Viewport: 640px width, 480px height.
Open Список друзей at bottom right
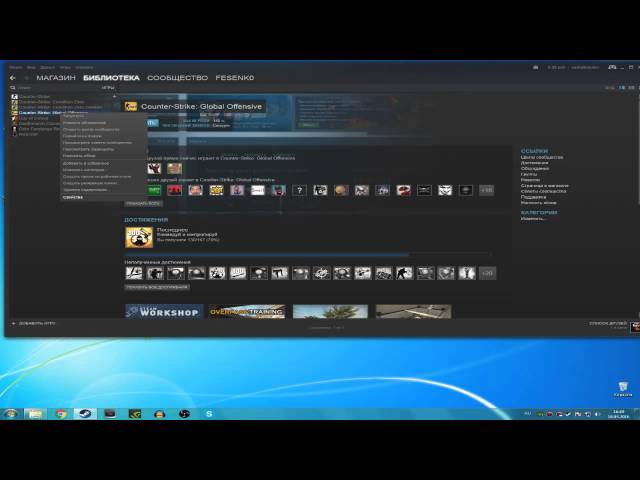tap(608, 325)
